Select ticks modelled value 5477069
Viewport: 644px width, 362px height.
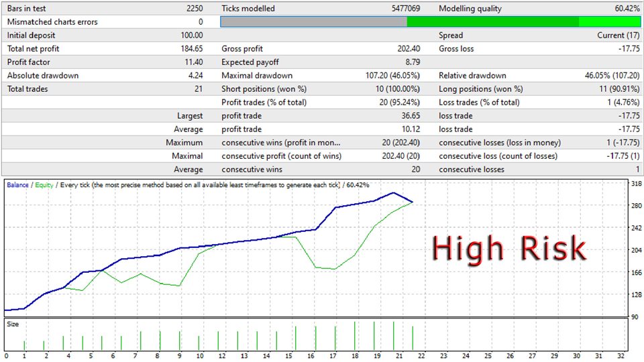406,8
